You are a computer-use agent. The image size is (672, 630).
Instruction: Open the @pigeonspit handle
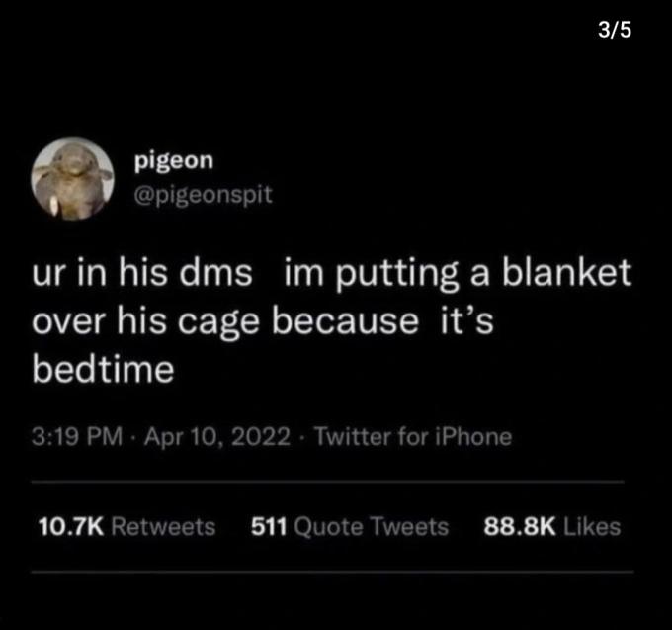click(203, 196)
